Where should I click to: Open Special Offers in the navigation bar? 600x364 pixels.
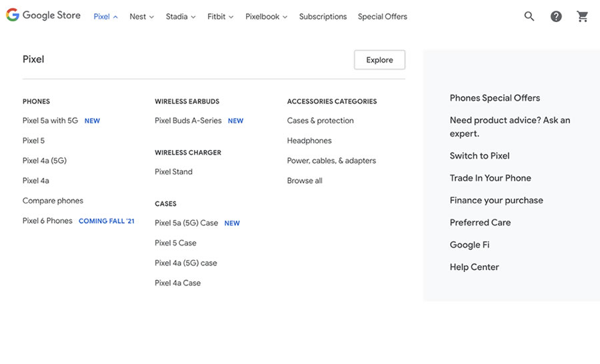click(x=382, y=17)
